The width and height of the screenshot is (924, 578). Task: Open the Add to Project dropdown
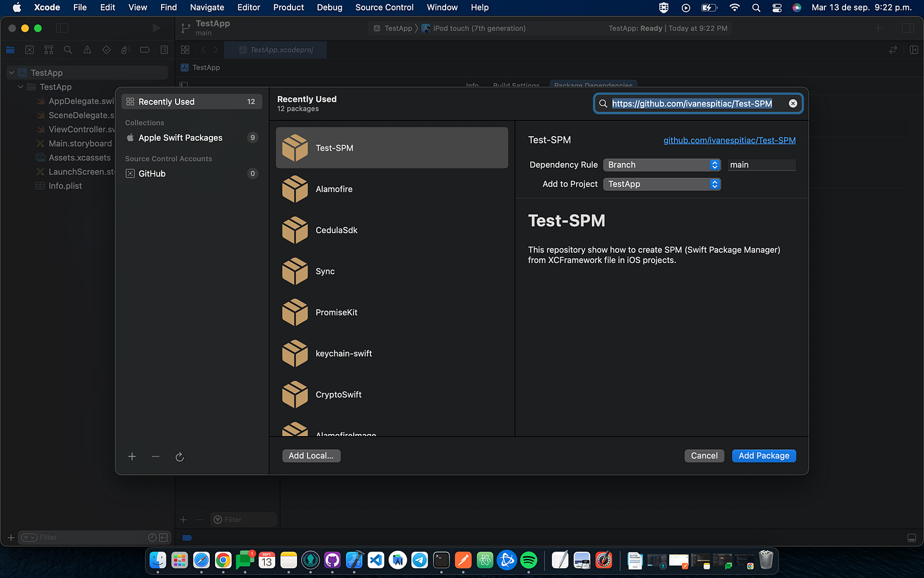pos(661,184)
